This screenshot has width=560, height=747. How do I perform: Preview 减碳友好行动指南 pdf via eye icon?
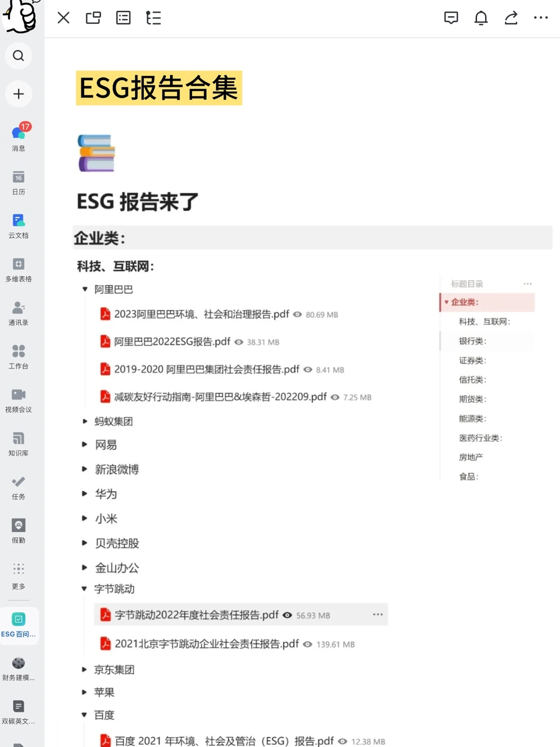tap(335, 397)
